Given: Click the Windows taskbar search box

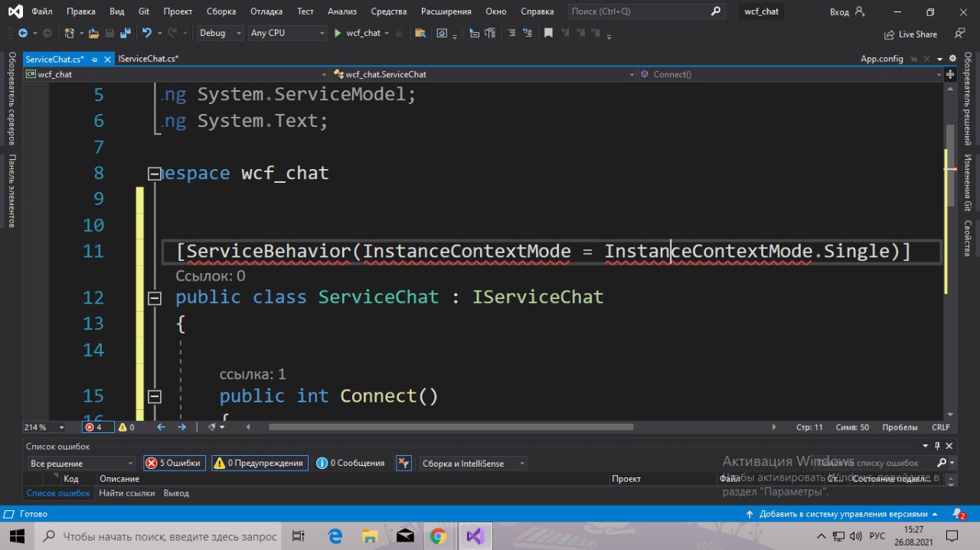Looking at the screenshot, I should tap(158, 536).
